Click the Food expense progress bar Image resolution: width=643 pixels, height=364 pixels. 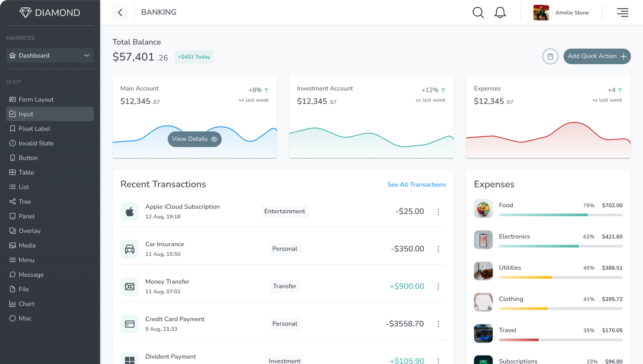(x=560, y=215)
